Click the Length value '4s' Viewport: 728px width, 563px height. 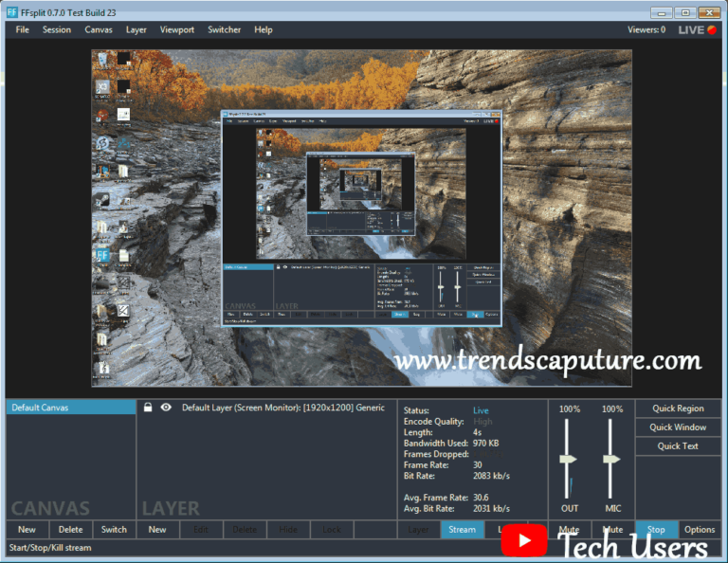coord(477,432)
